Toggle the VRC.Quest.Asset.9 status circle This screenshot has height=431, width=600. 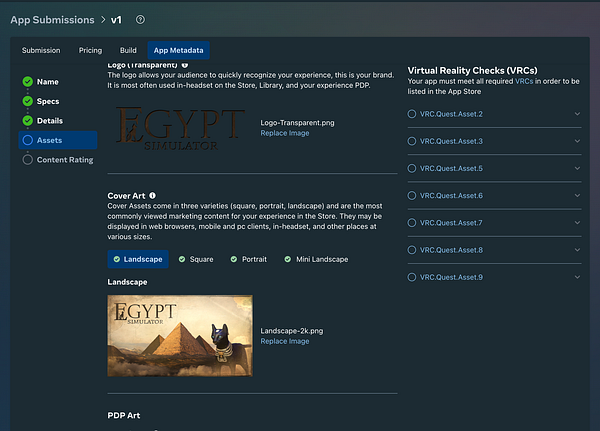coord(412,277)
